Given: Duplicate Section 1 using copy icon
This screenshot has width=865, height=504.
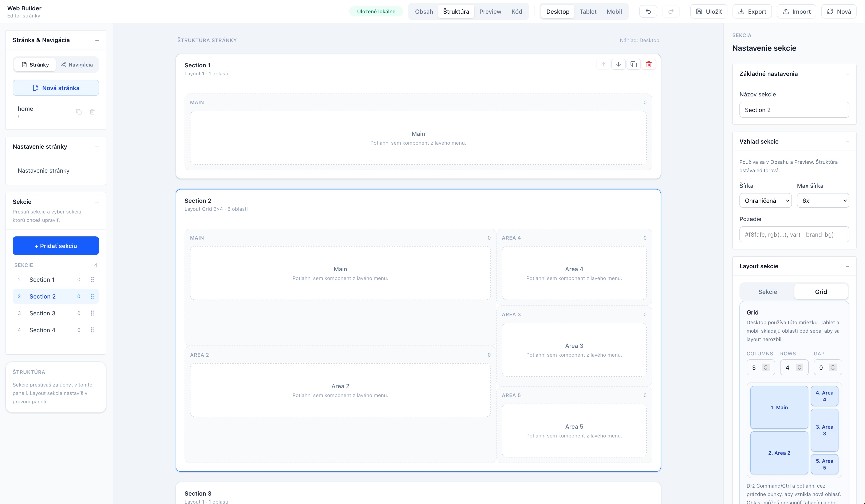Looking at the screenshot, I should click(634, 64).
